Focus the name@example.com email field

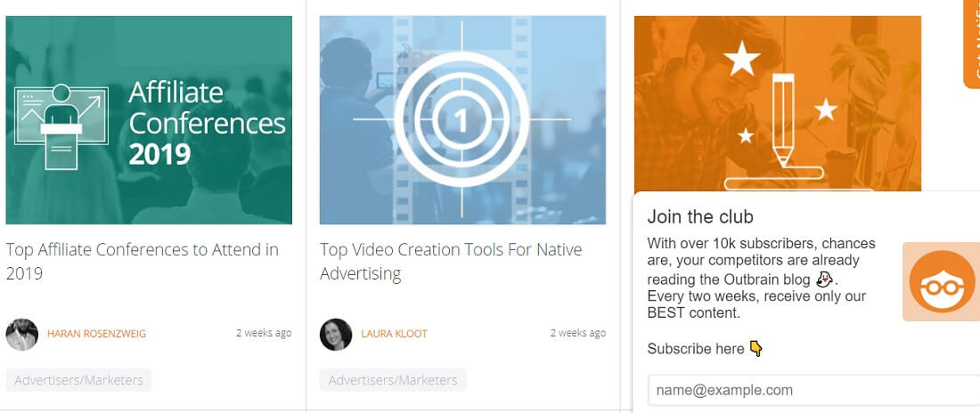(x=813, y=390)
